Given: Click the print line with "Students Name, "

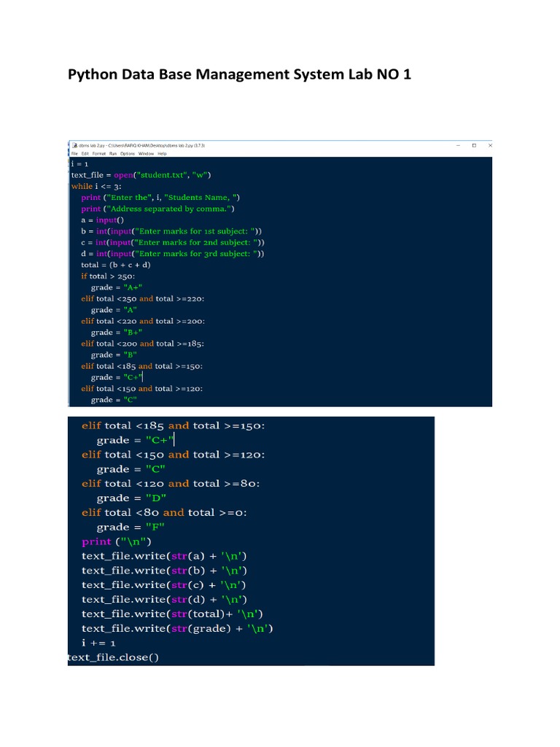Looking at the screenshot, I should (x=160, y=197).
